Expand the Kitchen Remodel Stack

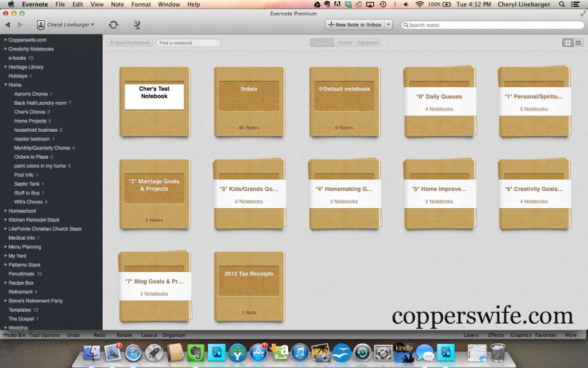pyautogui.click(x=6, y=220)
